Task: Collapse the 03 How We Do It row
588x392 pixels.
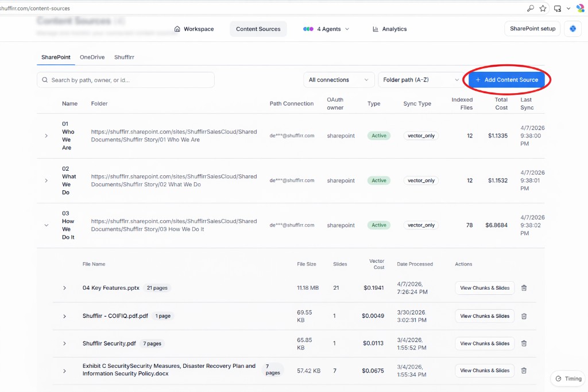Action: (46, 225)
